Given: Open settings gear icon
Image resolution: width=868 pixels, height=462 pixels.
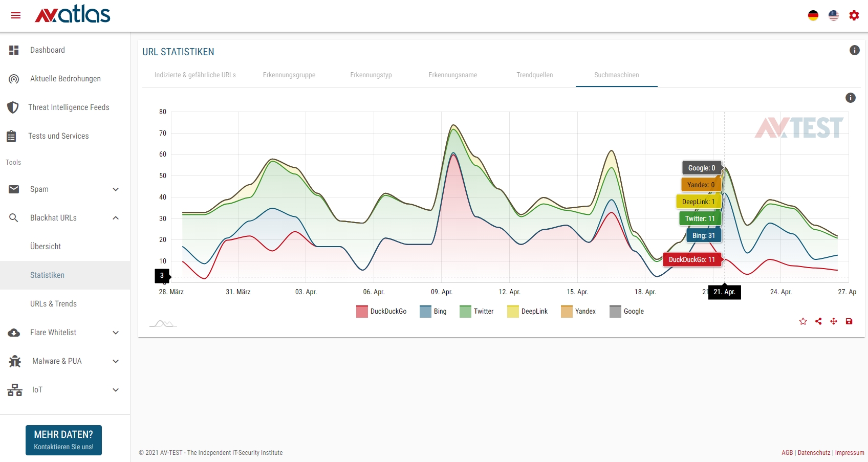Looking at the screenshot, I should pos(854,15).
